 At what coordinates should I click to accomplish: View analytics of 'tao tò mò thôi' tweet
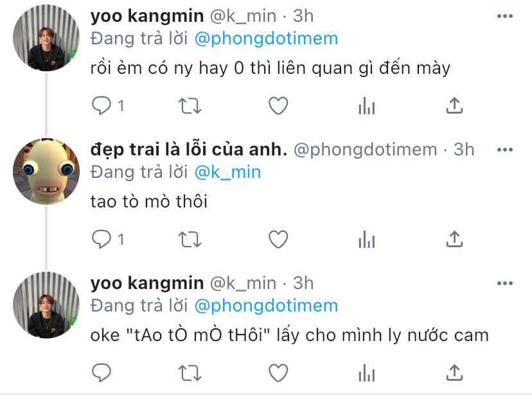point(366,239)
